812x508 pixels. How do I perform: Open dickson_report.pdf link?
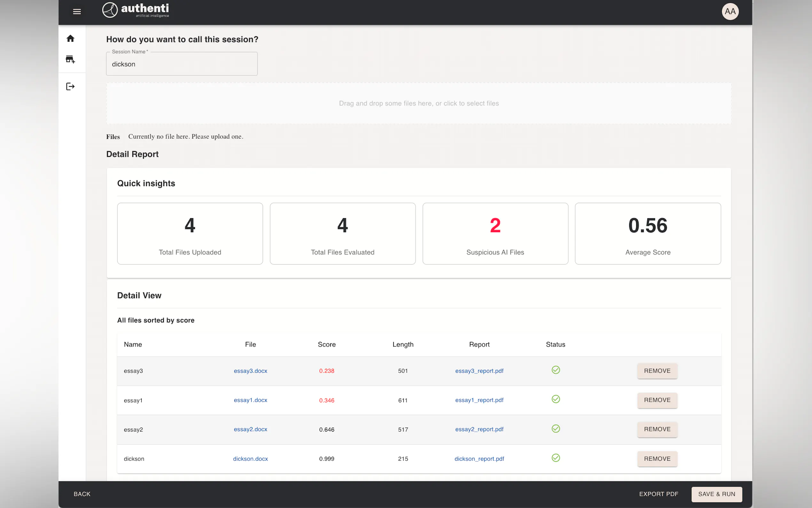[479, 459]
